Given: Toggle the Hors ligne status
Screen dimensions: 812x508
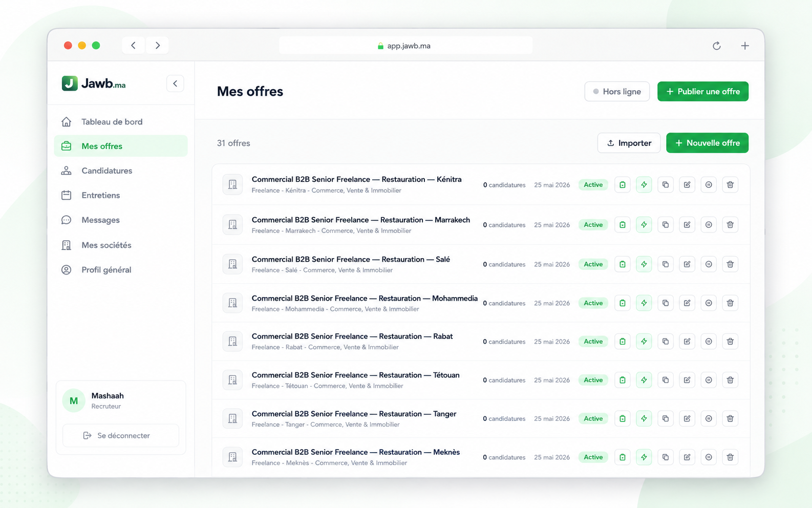Looking at the screenshot, I should [x=617, y=92].
